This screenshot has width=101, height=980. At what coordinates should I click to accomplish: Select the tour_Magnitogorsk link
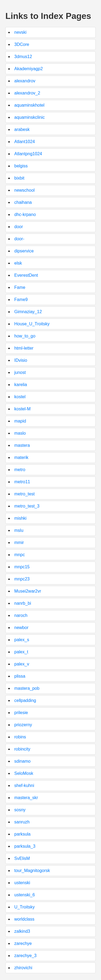[32, 870]
